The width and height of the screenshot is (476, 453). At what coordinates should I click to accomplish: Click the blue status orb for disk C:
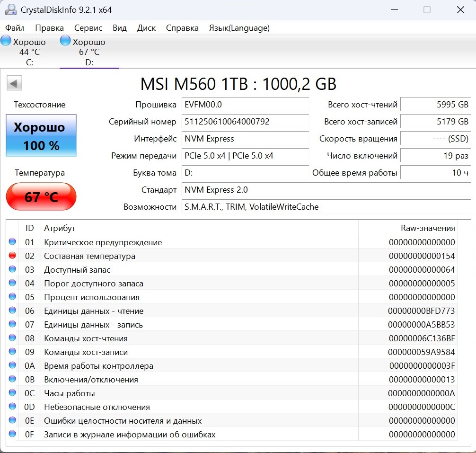(x=6, y=41)
